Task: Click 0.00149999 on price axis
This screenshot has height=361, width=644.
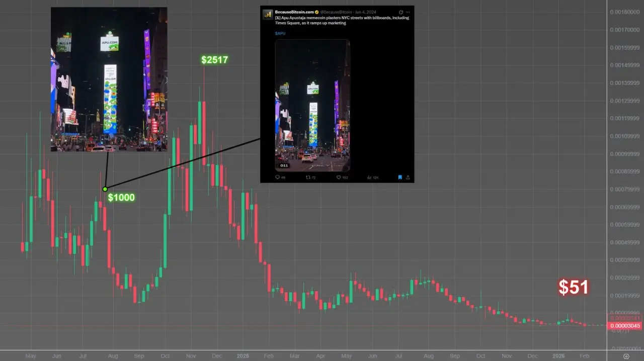Action: tap(625, 65)
